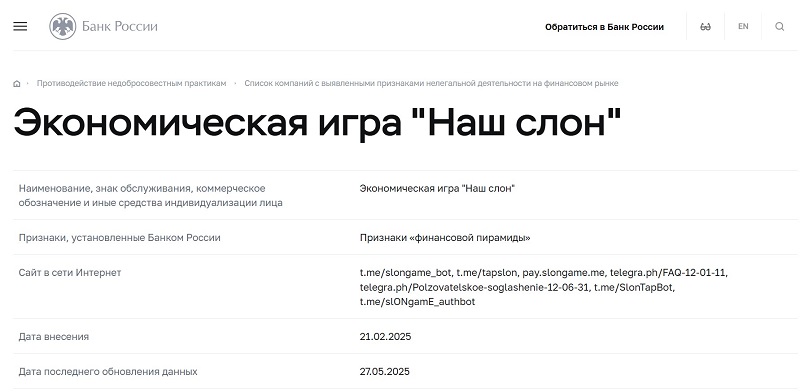
Task: Click the Bank of Russia eagle logo
Action: click(62, 27)
